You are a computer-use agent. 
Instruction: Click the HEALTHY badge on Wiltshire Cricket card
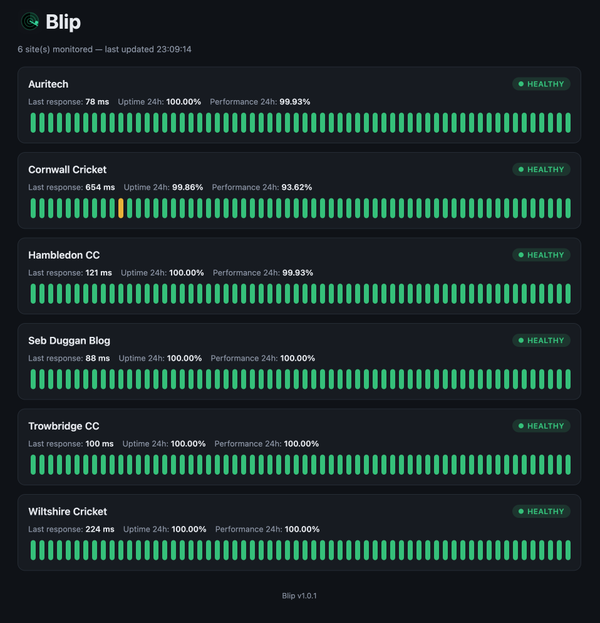pos(541,511)
